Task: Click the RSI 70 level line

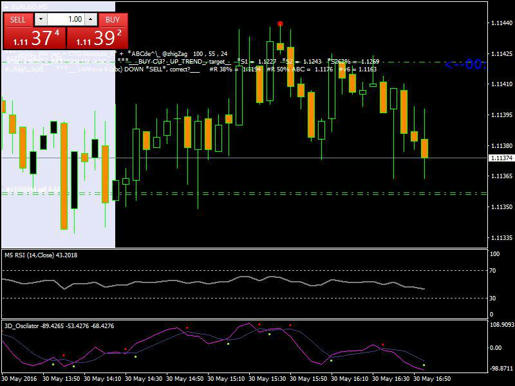Action: click(244, 270)
